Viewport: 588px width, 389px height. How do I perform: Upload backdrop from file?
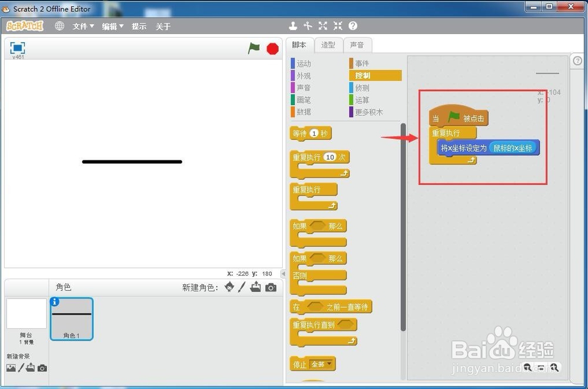31,368
